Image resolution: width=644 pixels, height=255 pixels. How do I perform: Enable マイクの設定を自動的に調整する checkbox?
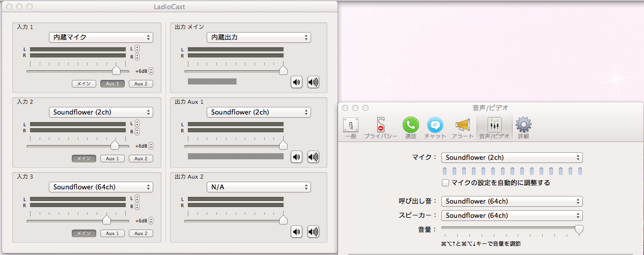445,182
